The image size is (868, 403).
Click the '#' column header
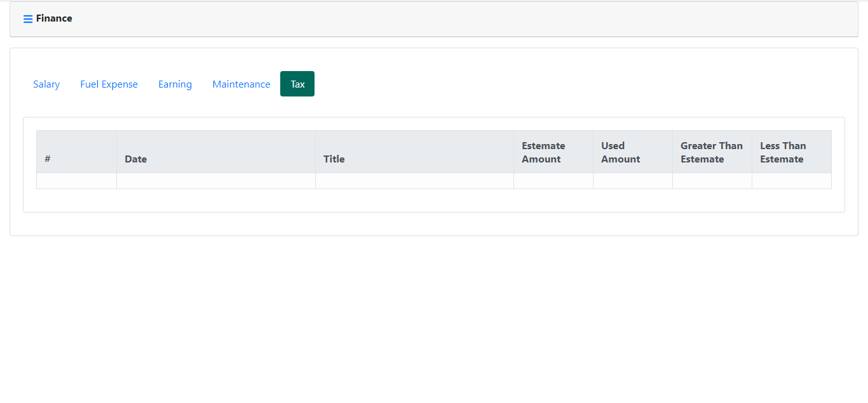coord(76,152)
